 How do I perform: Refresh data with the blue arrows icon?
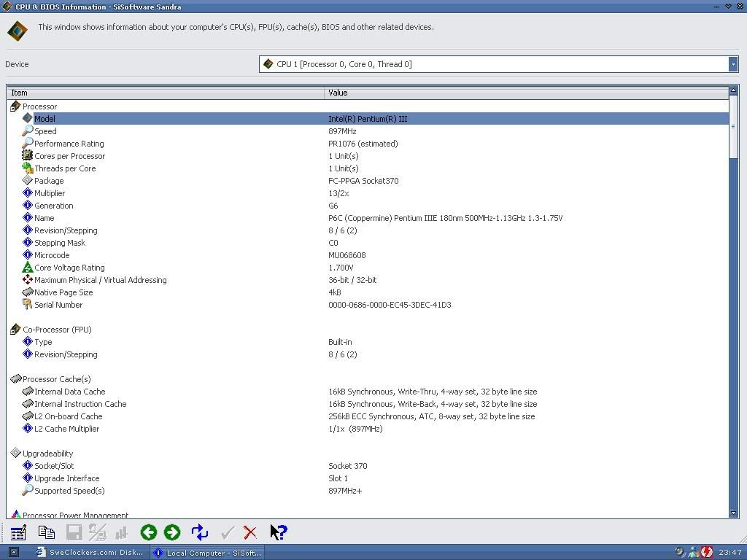(200, 533)
